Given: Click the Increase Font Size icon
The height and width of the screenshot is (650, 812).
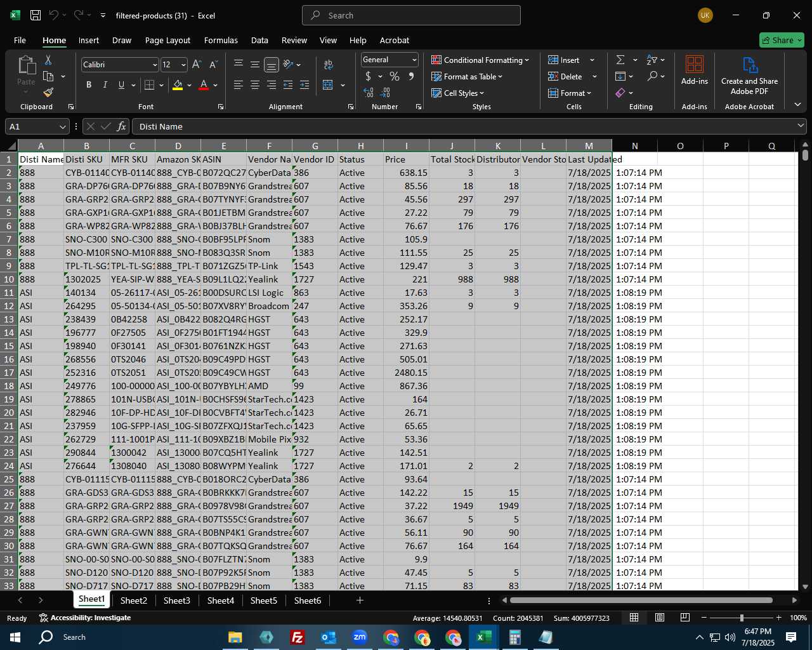Looking at the screenshot, I should click(x=197, y=65).
